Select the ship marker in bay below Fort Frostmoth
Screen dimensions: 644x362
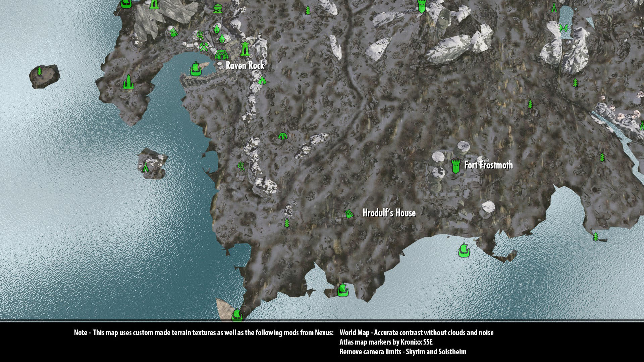coord(464,250)
